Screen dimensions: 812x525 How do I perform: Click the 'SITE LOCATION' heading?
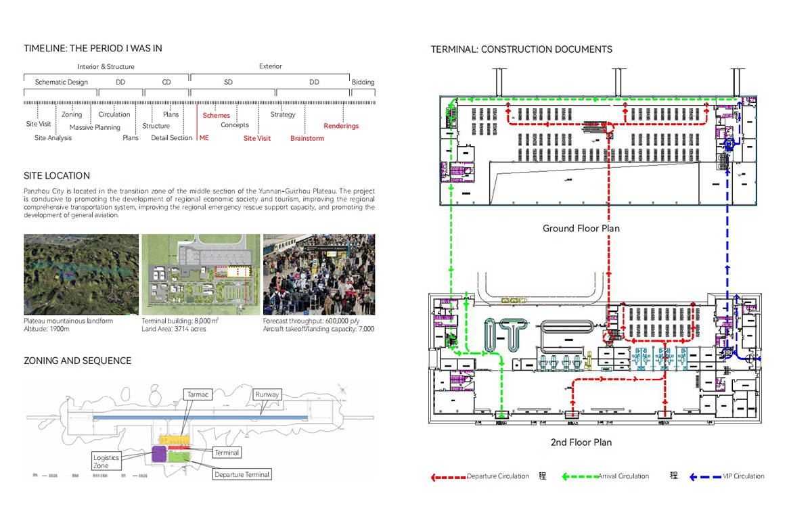click(57, 175)
